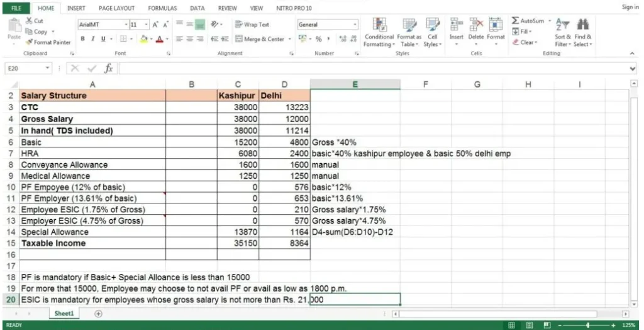The image size is (644, 330).
Task: Toggle Wrap Text
Action: point(252,25)
